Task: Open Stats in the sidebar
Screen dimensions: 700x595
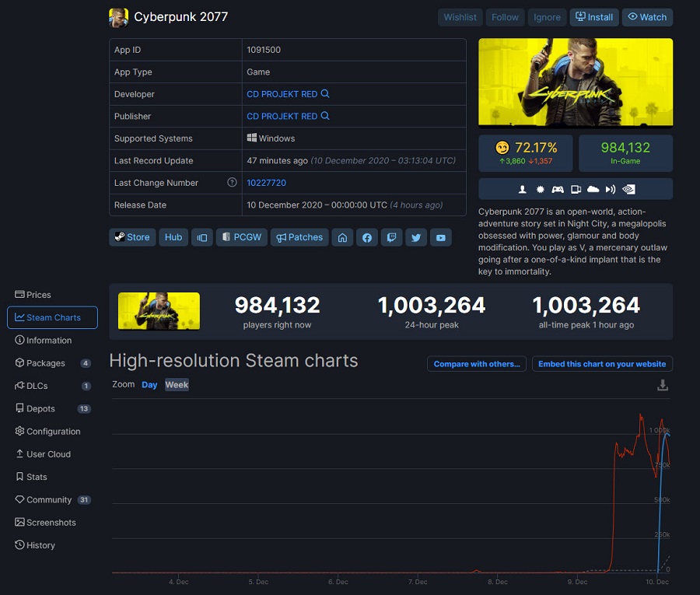Action: coord(53,477)
